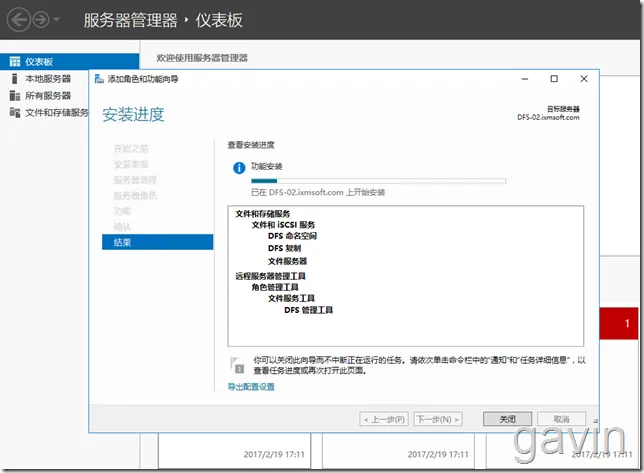Open the navigation history dropdown arrow
The height and width of the screenshot is (473, 644).
point(57,19)
